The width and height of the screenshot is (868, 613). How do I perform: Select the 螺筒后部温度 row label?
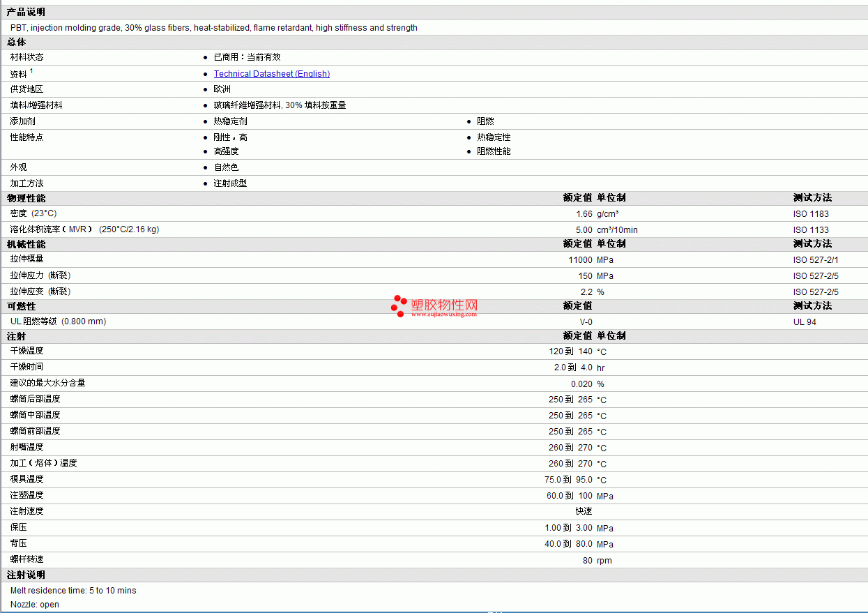(35, 399)
